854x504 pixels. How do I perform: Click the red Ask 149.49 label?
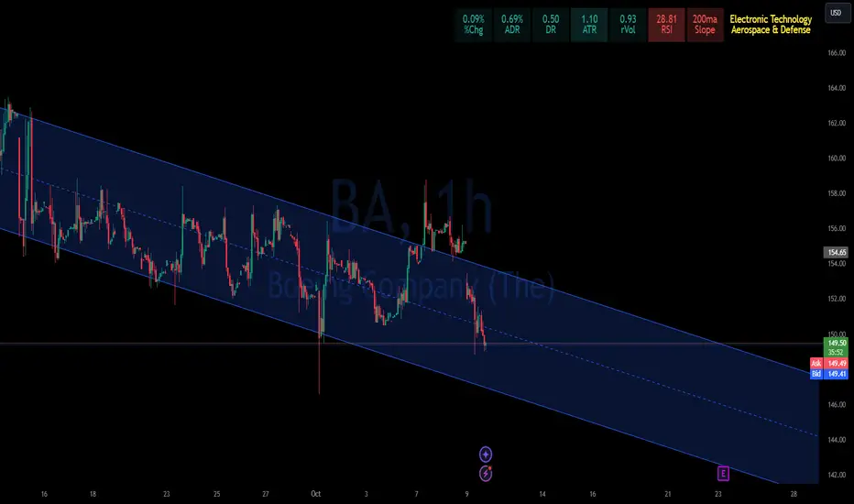click(x=829, y=363)
